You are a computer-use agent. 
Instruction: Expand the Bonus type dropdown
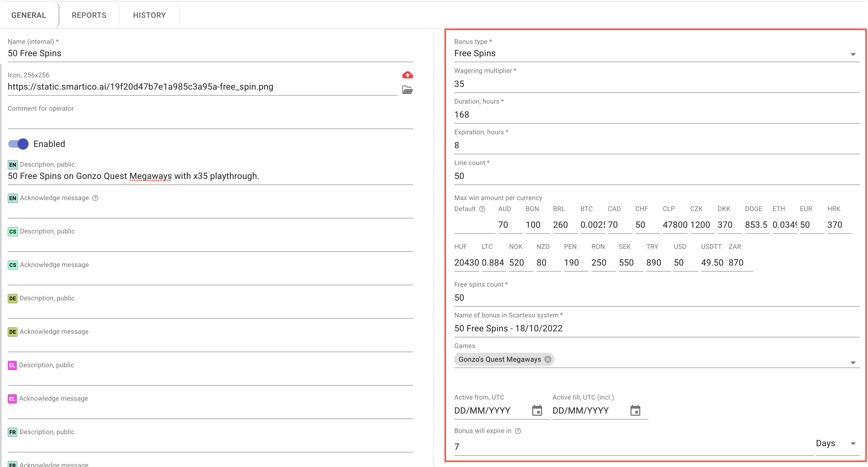[853, 54]
